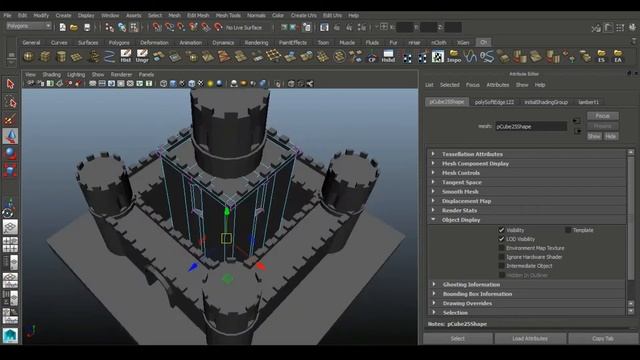Expand Displacement Map section
The width and height of the screenshot is (640, 360).
point(527,201)
